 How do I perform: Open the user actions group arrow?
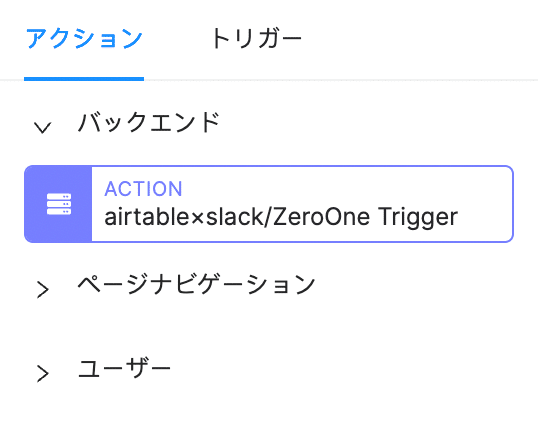43,373
